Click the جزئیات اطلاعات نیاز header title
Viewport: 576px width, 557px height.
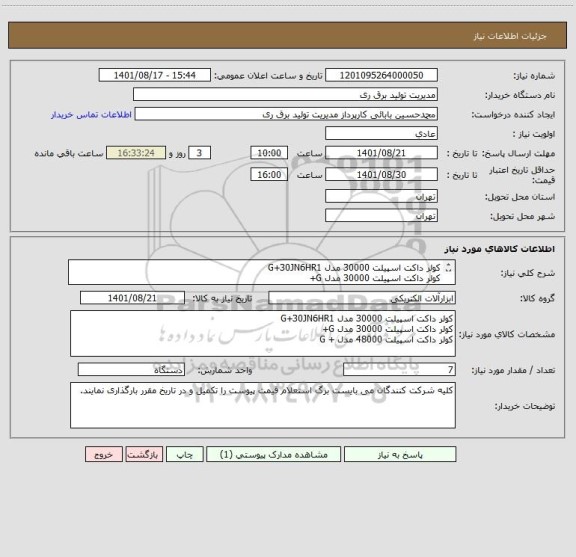coord(510,36)
